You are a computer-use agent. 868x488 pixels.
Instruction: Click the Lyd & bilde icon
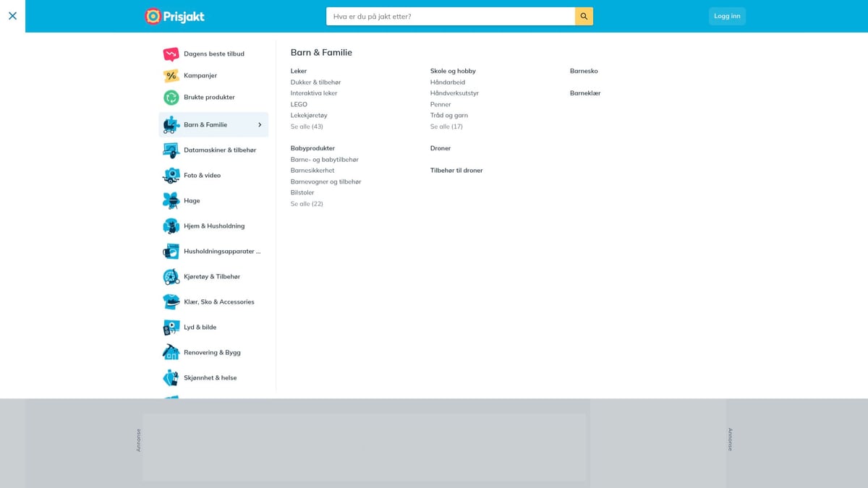tap(171, 327)
